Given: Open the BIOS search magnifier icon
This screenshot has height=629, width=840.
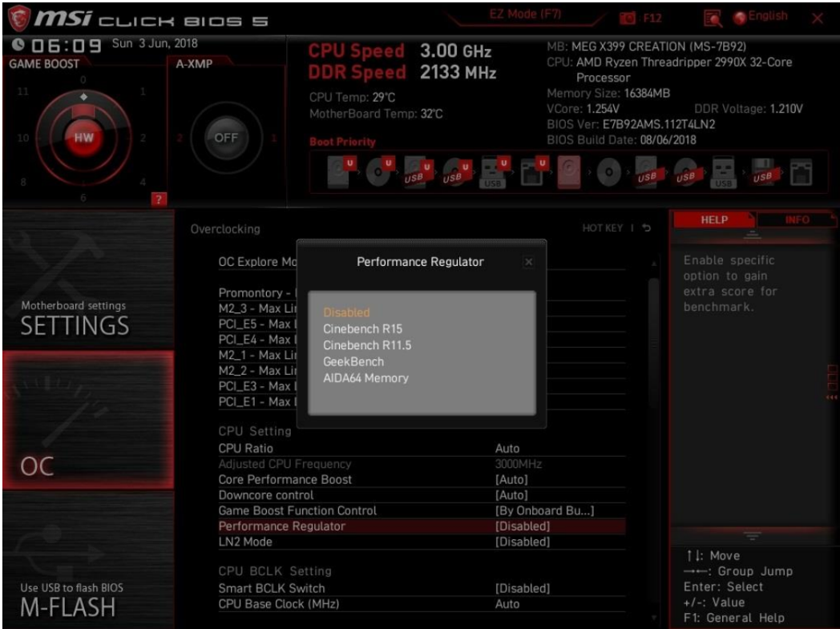Looking at the screenshot, I should [x=713, y=18].
